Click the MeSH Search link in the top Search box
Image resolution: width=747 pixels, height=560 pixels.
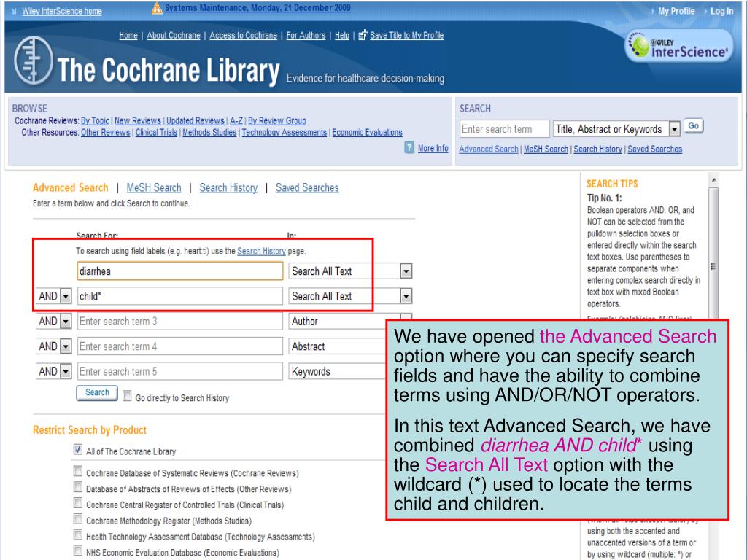546,149
